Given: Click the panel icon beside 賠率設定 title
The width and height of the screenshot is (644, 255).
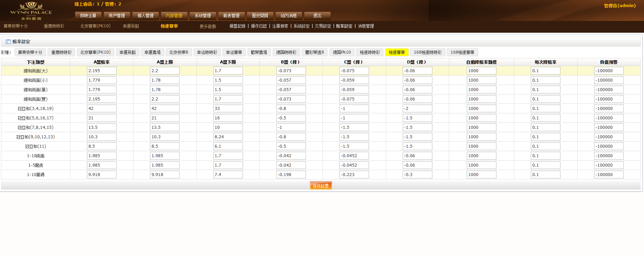Looking at the screenshot, I should point(8,42).
